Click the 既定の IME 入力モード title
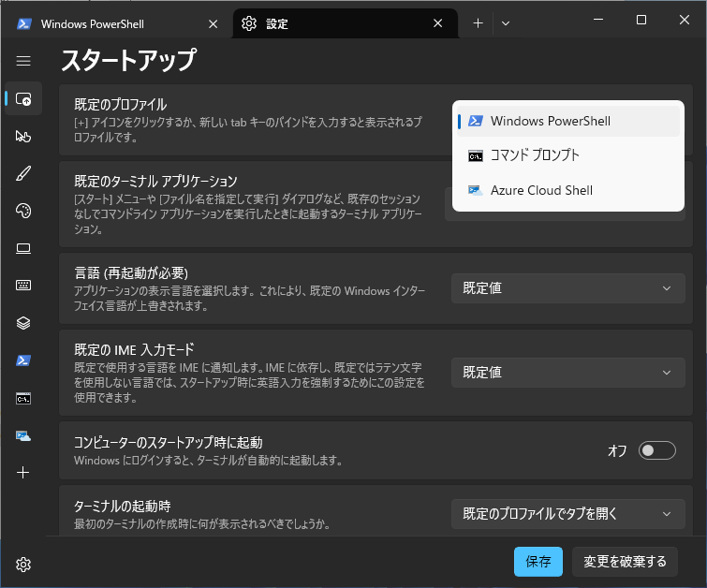Image resolution: width=707 pixels, height=588 pixels. pyautogui.click(x=134, y=350)
